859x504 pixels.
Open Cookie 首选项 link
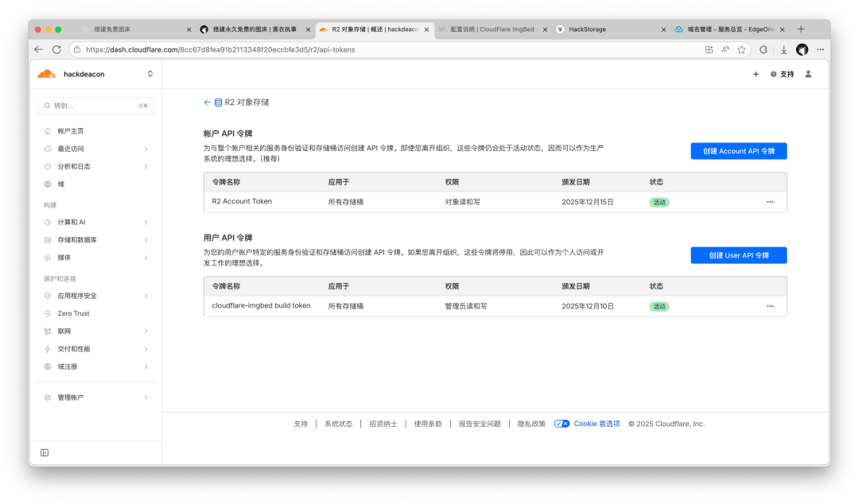click(x=597, y=424)
